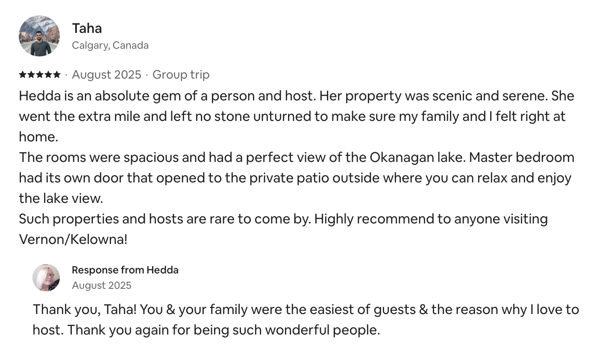Select the Calgary, Canada location text
This screenshot has height=364, width=611.
pyautogui.click(x=110, y=45)
